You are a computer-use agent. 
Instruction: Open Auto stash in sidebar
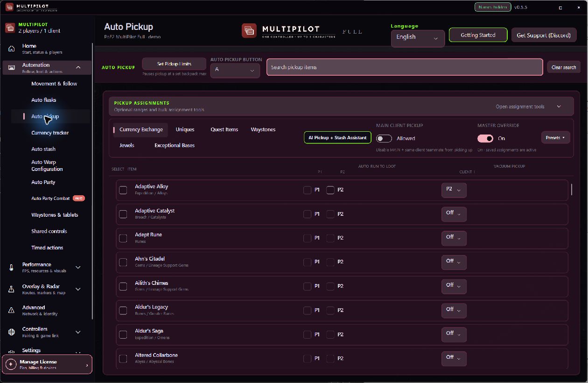pyautogui.click(x=43, y=149)
